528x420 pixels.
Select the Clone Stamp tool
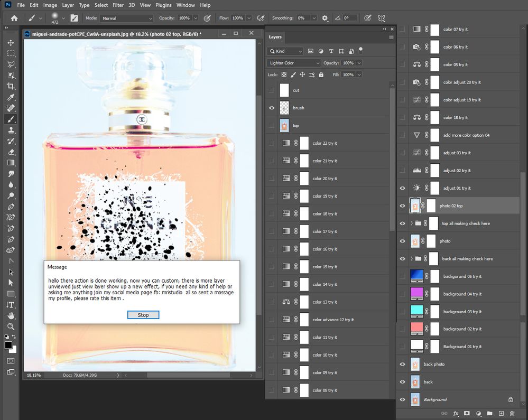point(11,130)
